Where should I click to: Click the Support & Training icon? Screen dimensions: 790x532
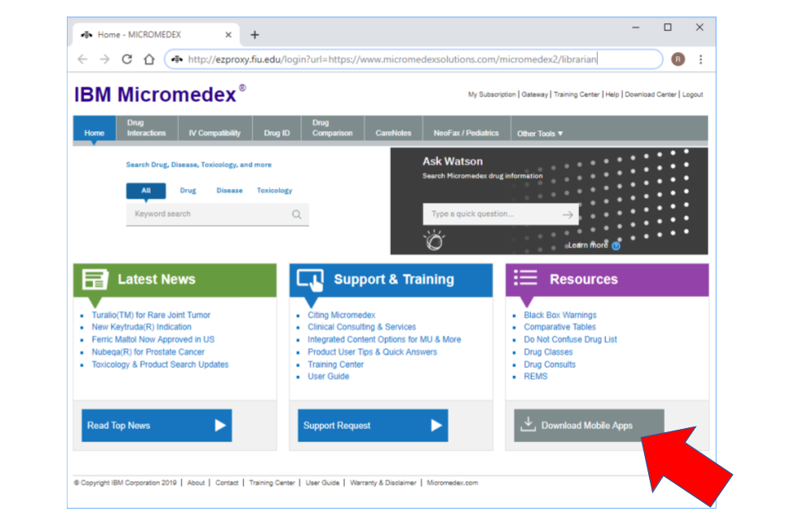click(x=310, y=280)
